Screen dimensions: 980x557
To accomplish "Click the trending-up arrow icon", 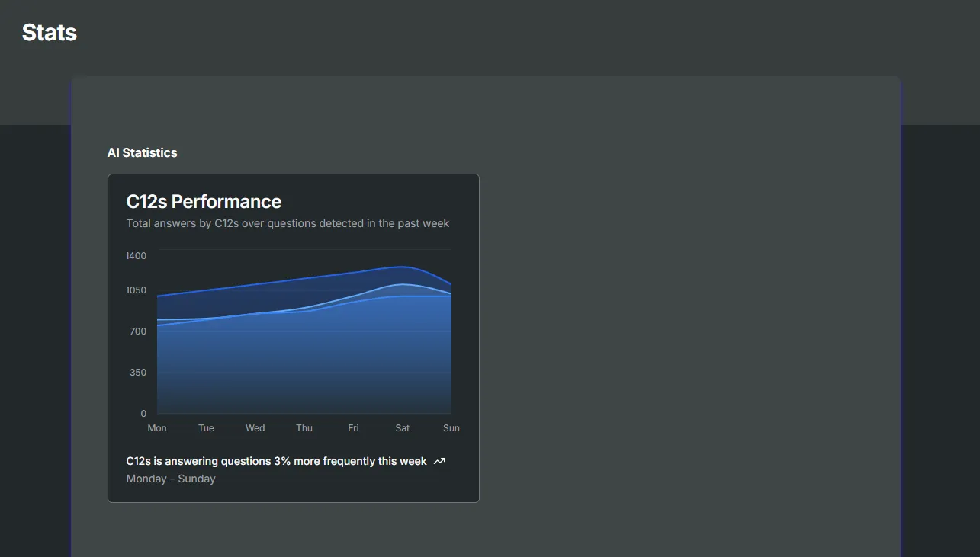I will pos(439,461).
